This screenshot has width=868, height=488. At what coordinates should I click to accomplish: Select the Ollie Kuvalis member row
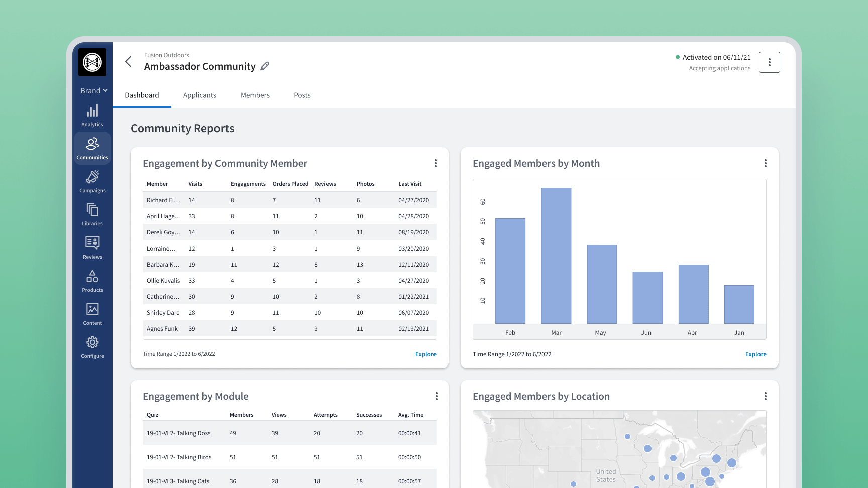289,280
